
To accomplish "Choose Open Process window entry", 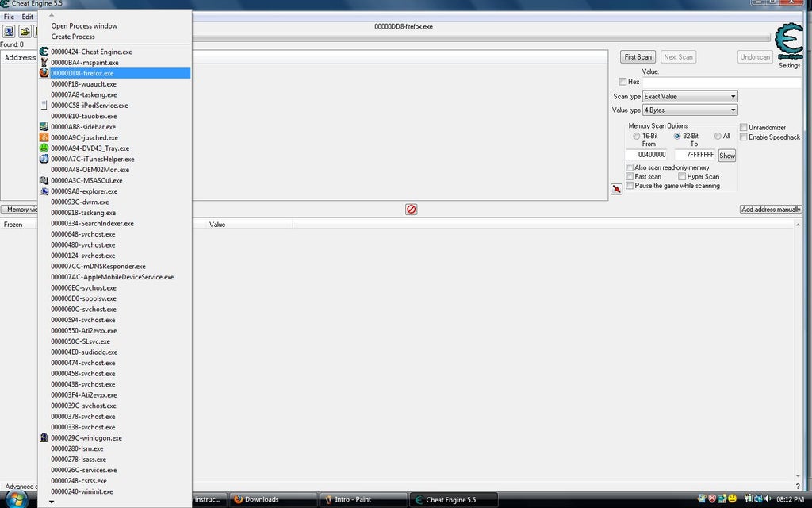I will (x=84, y=26).
